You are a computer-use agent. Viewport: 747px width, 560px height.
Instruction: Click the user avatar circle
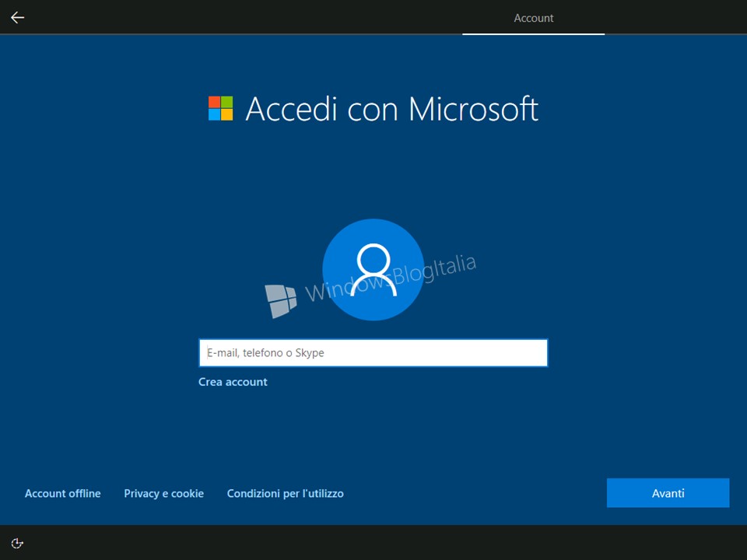pos(373,270)
